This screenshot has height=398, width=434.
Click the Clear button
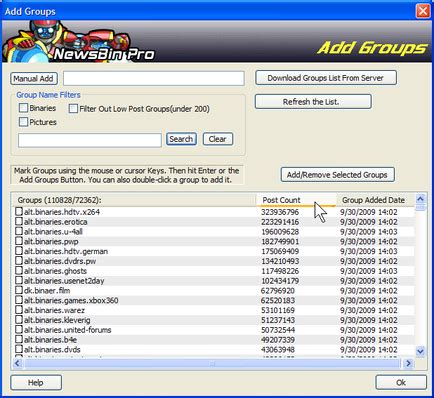(218, 139)
